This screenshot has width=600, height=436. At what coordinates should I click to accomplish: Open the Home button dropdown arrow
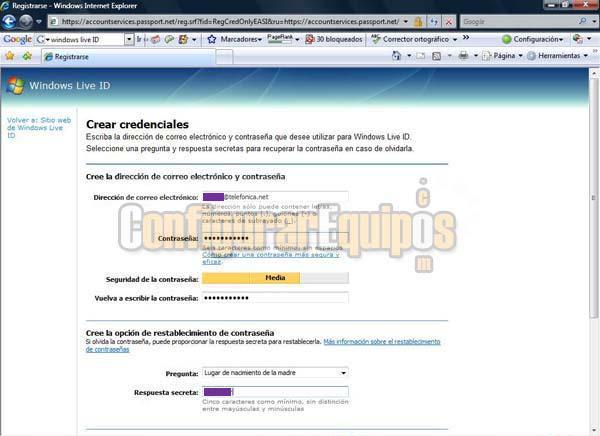click(x=409, y=56)
